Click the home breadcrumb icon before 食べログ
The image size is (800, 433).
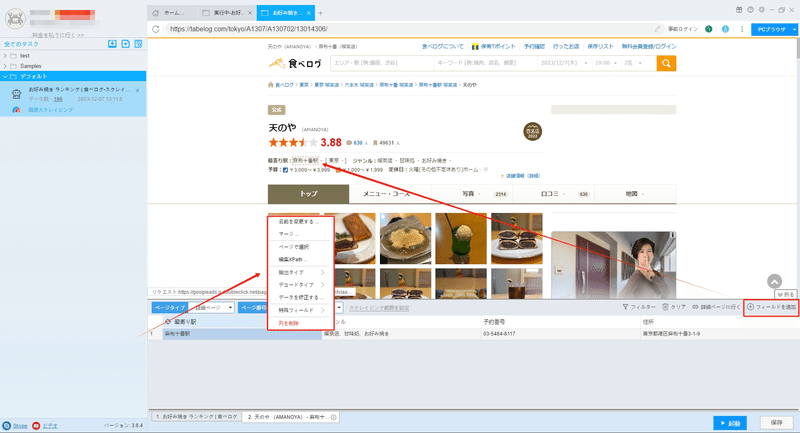click(x=271, y=85)
